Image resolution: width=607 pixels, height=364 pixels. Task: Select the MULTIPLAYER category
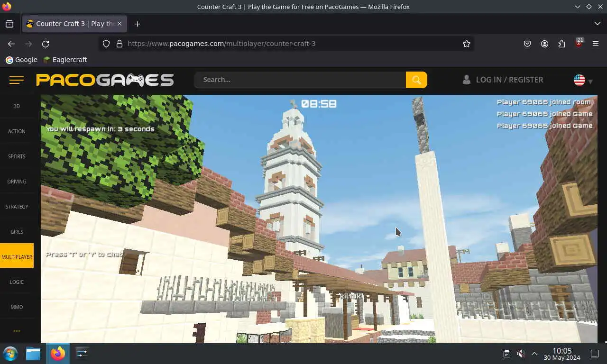tap(17, 257)
